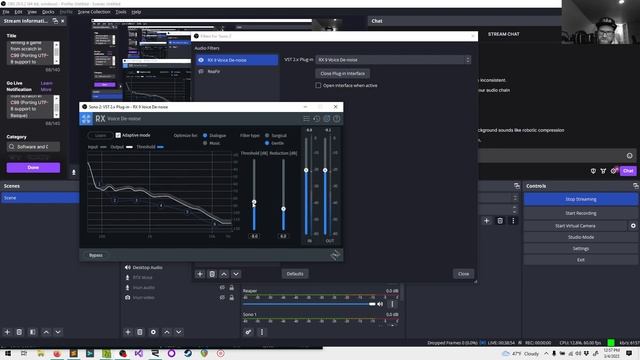Select Dialogue optimize option
The height and width of the screenshot is (360, 640).
(205, 136)
